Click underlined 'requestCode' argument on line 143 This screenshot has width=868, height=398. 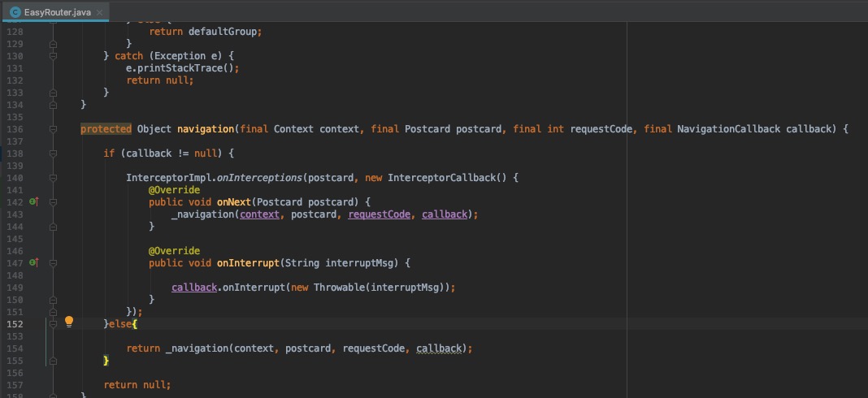(x=380, y=214)
